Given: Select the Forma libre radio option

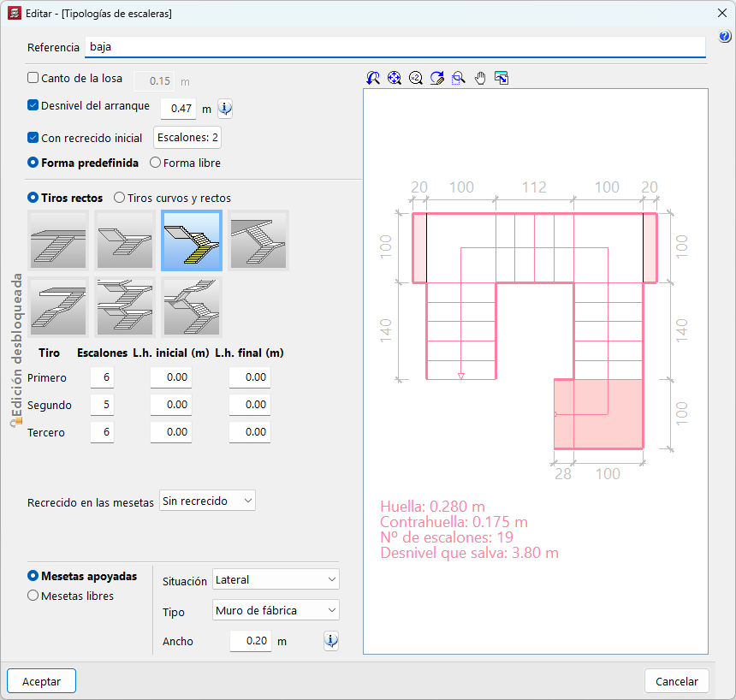Looking at the screenshot, I should [156, 163].
